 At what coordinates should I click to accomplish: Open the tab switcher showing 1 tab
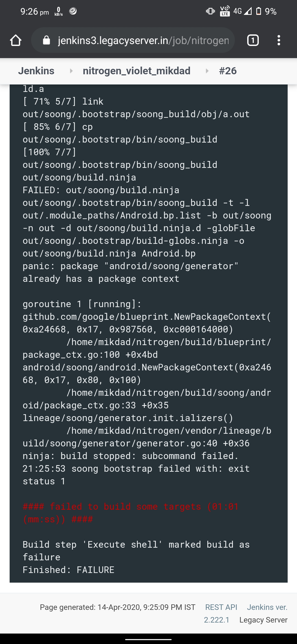[x=253, y=40]
